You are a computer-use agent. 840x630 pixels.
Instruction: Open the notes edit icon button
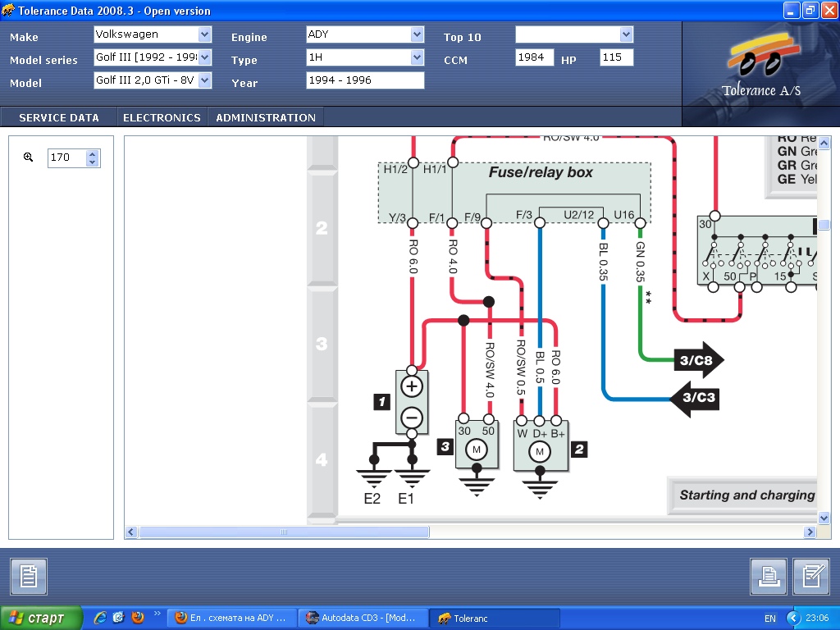tap(811, 577)
